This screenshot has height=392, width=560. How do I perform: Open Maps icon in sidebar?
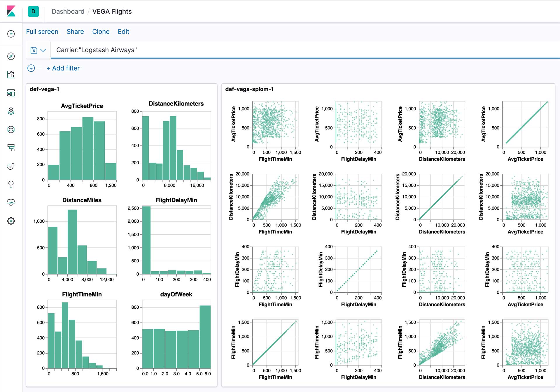point(11,111)
